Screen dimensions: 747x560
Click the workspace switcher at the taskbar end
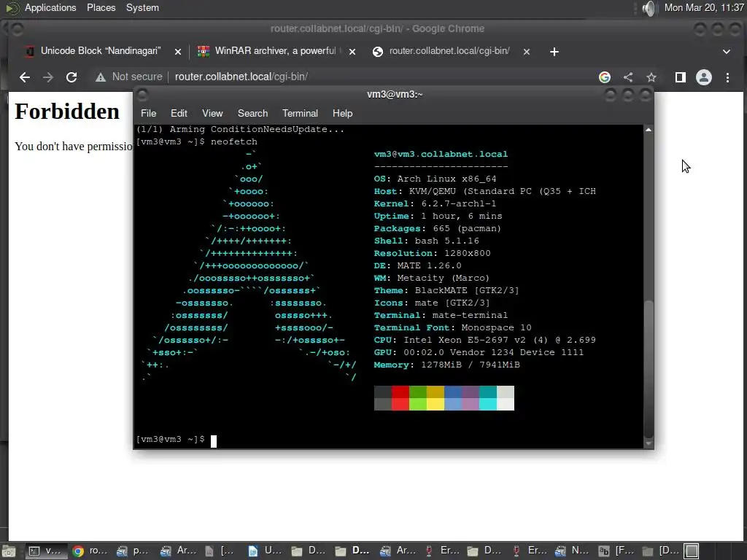(692, 551)
